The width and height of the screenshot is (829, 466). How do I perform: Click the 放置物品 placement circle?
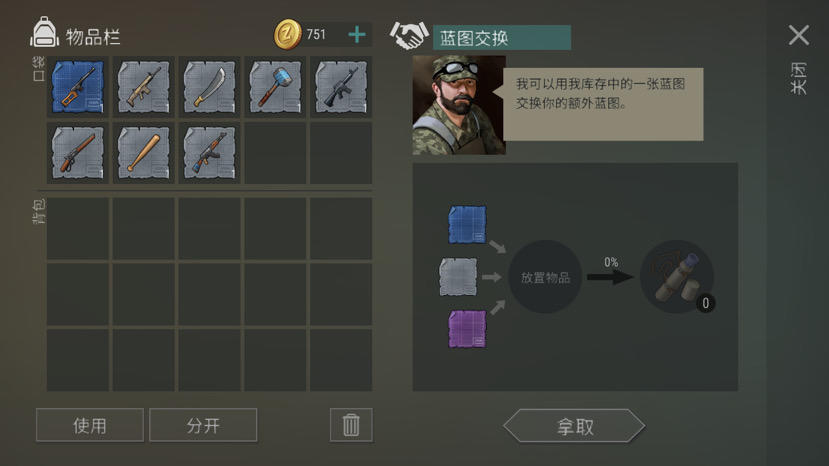[545, 277]
